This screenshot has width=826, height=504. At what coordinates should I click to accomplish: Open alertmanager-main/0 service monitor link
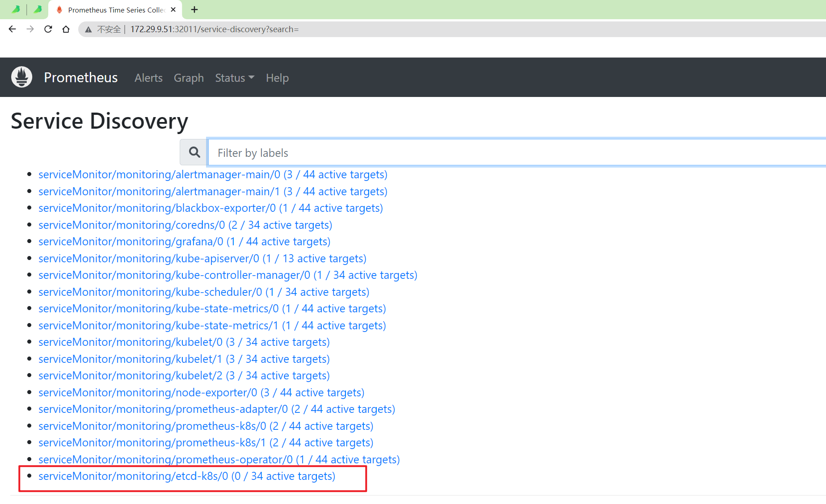click(x=213, y=174)
